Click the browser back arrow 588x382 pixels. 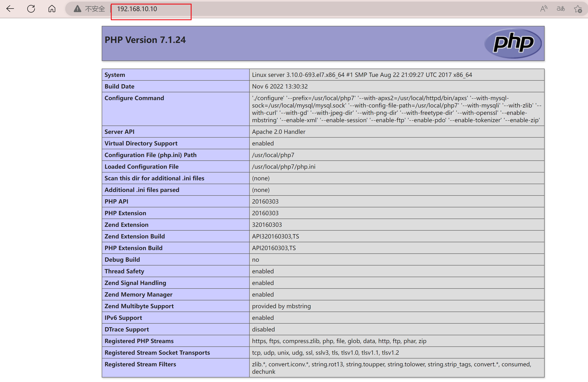tap(10, 9)
